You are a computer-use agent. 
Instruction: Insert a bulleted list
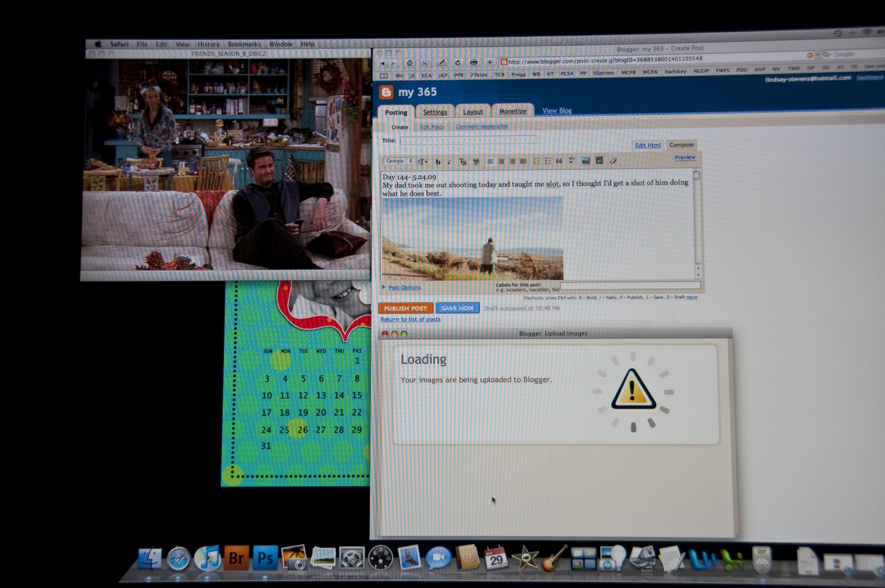coord(548,161)
